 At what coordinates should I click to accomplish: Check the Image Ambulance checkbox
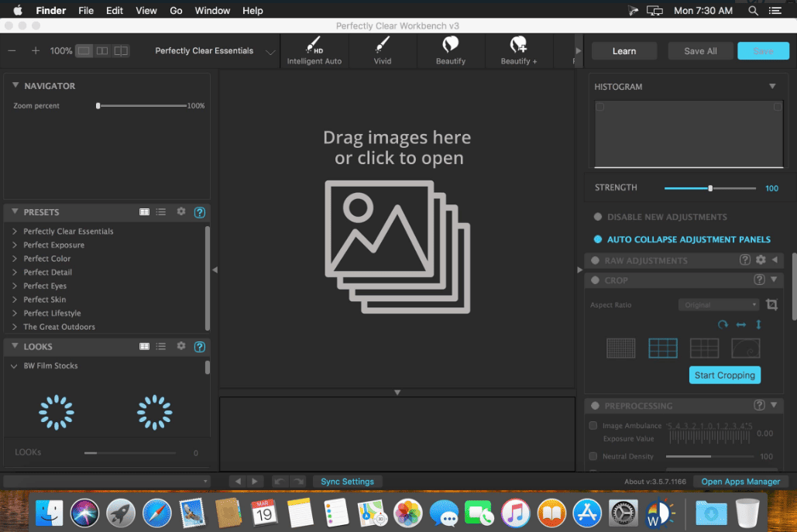tap(593, 425)
